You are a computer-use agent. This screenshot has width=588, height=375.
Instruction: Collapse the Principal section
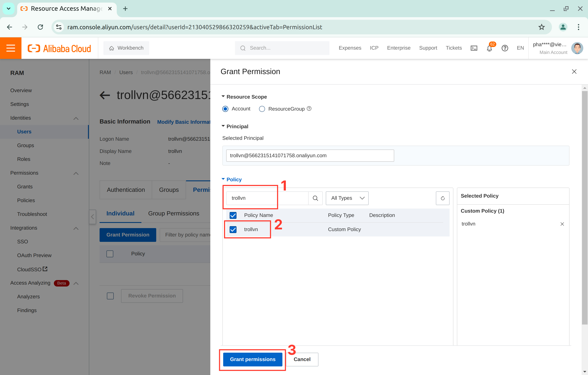pos(223,126)
